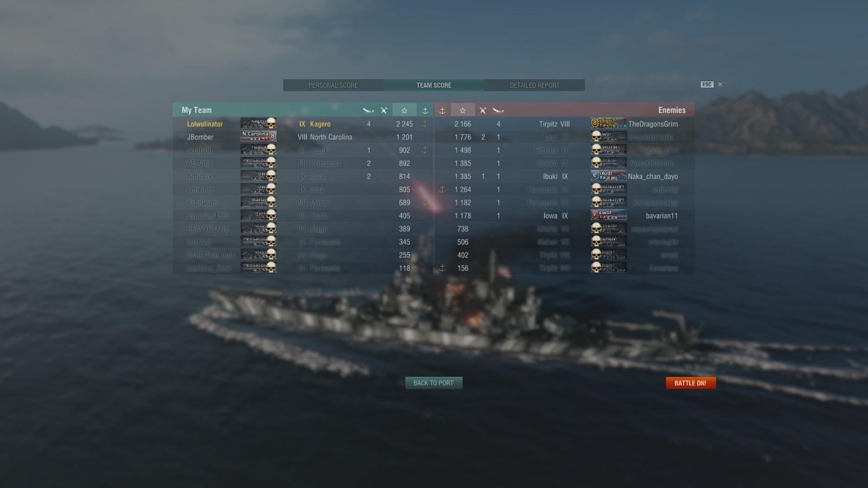Image resolution: width=868 pixels, height=488 pixels.
Task: Select the Team Score tab
Action: 434,85
